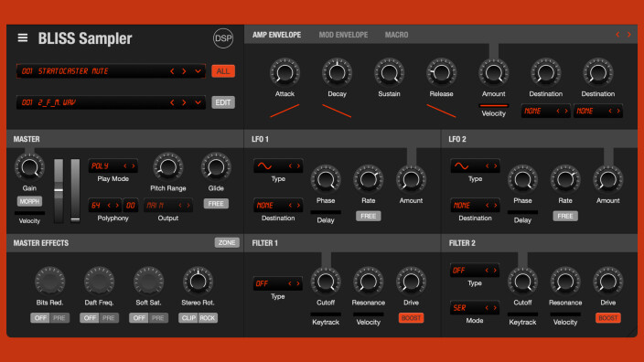Toggle the orange ALL button
The image size is (644, 362).
[223, 71]
